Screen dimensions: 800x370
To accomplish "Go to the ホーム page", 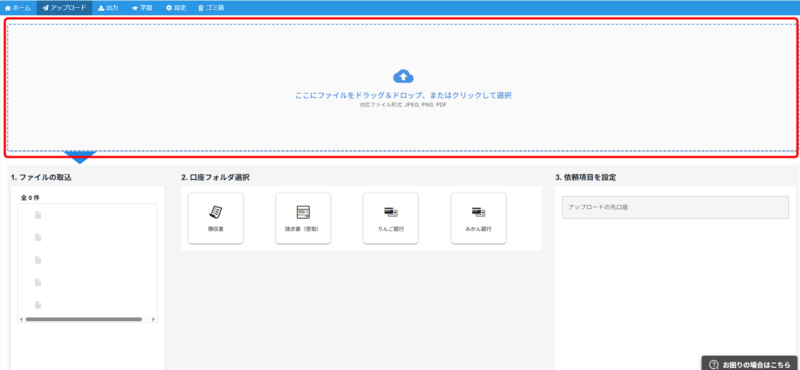I will click(x=18, y=8).
